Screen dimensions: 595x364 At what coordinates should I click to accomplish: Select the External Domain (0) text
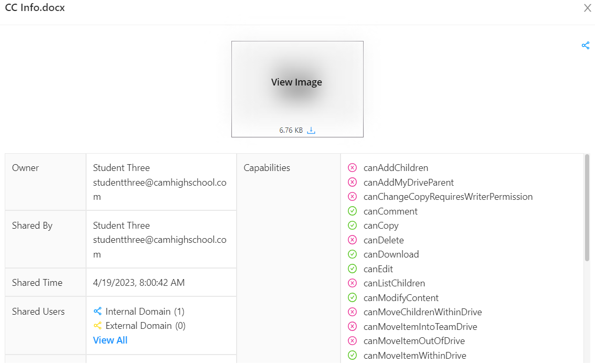click(146, 326)
